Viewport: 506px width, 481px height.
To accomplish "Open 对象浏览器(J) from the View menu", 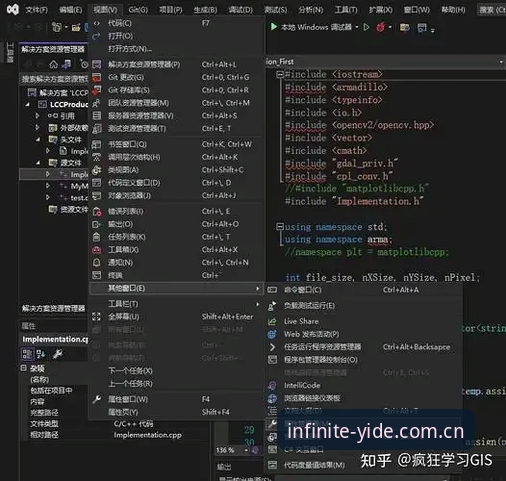I will [x=177, y=195].
